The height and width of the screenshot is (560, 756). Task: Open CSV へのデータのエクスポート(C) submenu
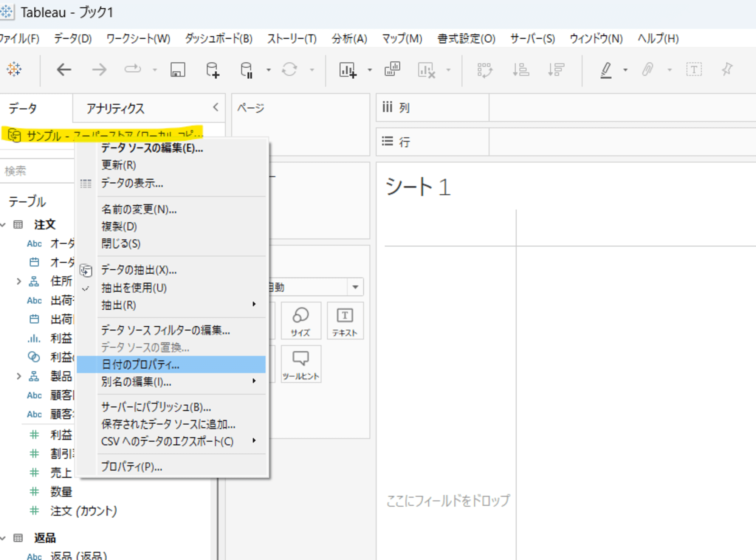pyautogui.click(x=171, y=441)
